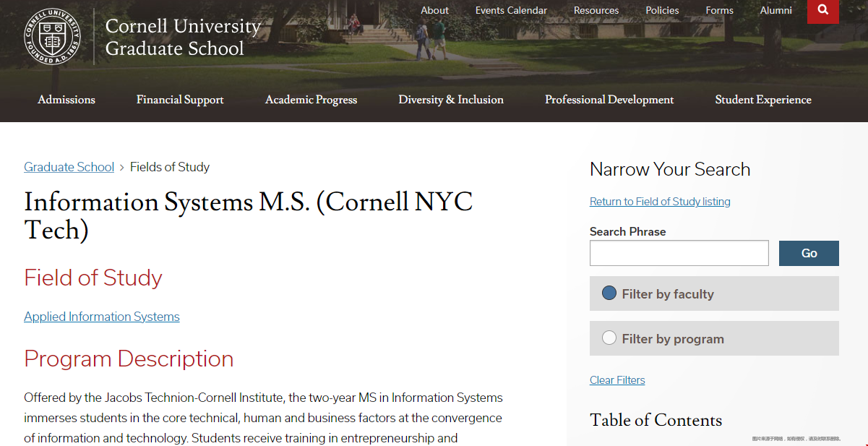Open Professional Development navigation item

[609, 100]
